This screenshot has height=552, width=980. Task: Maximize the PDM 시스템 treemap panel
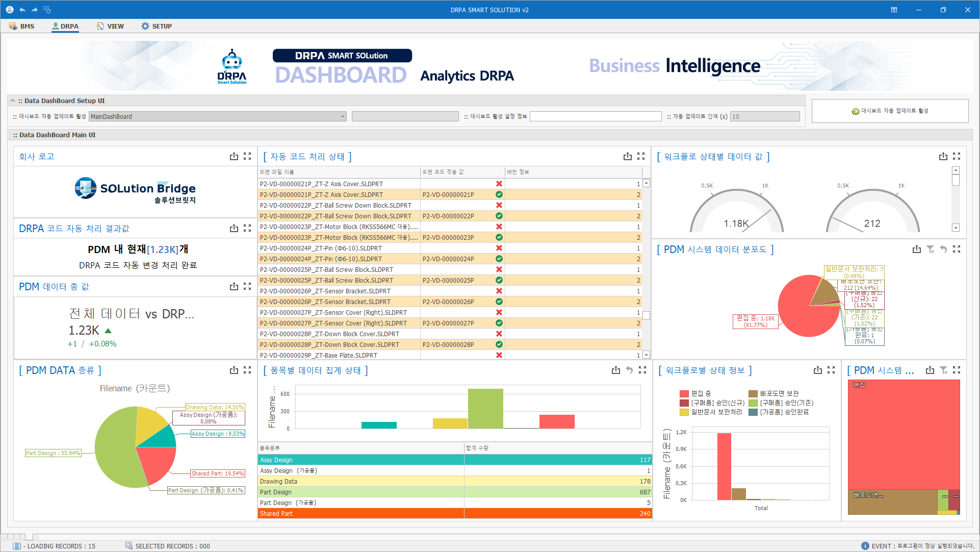tap(957, 370)
